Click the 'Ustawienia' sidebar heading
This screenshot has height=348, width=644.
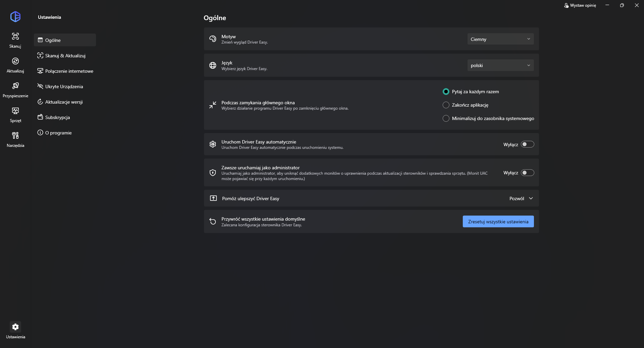(x=49, y=17)
